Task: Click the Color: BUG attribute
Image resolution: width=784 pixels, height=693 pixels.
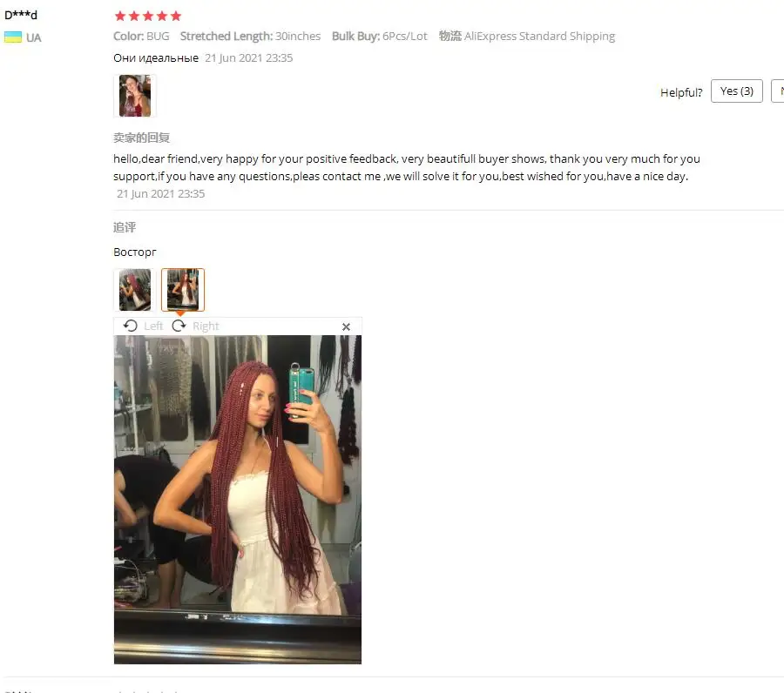Action: coord(141,36)
